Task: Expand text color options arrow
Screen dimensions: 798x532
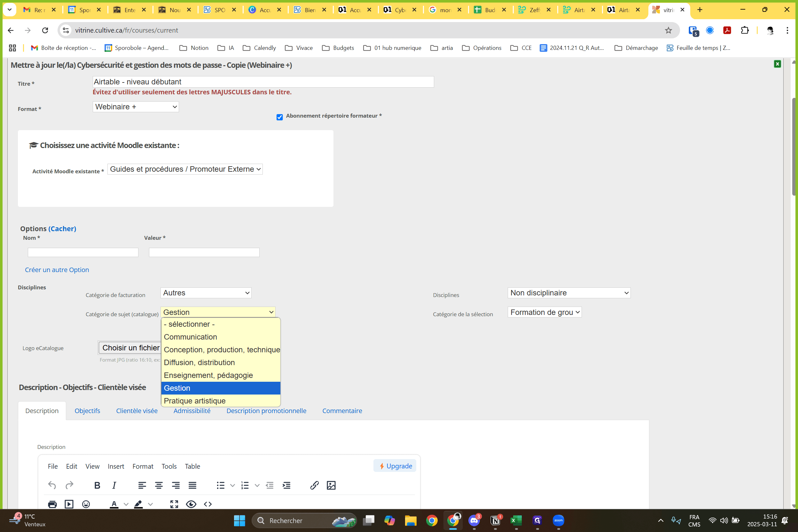Action: 126,504
